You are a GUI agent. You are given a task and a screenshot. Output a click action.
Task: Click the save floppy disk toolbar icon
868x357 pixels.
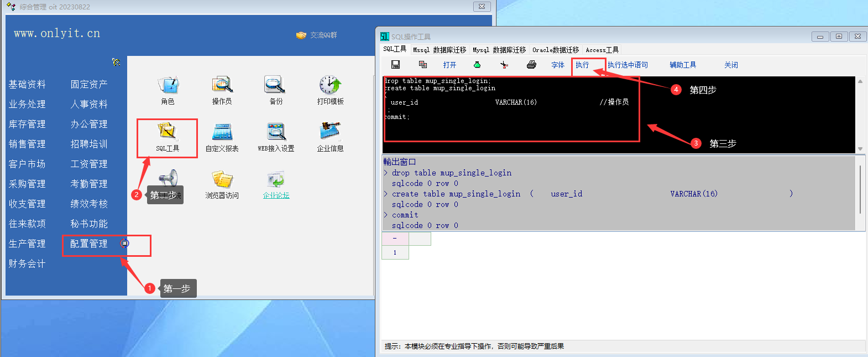point(396,65)
